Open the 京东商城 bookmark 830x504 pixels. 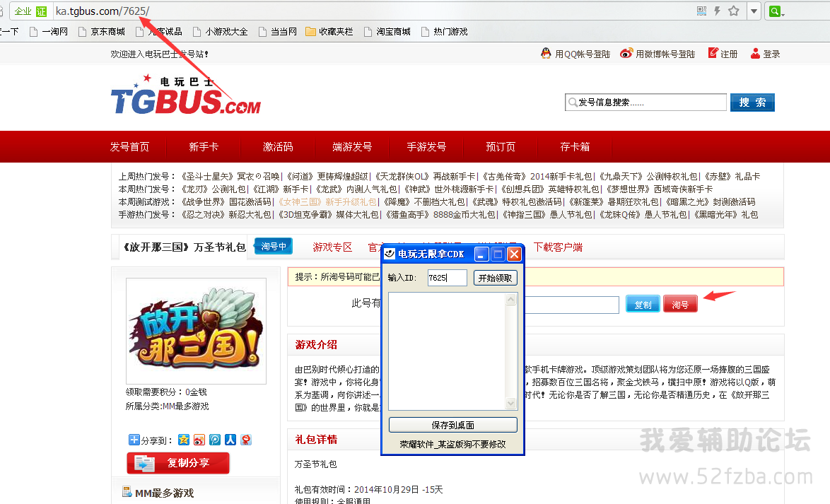[103, 32]
